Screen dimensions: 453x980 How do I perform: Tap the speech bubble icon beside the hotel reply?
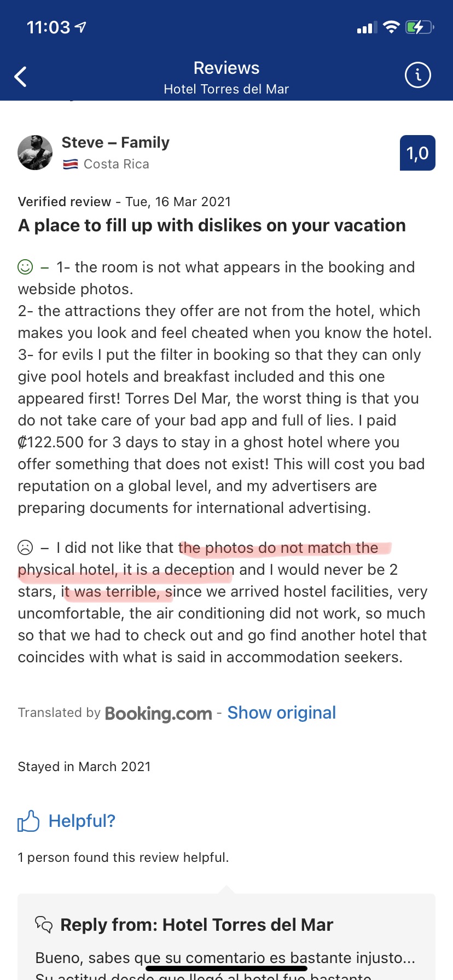(45, 925)
